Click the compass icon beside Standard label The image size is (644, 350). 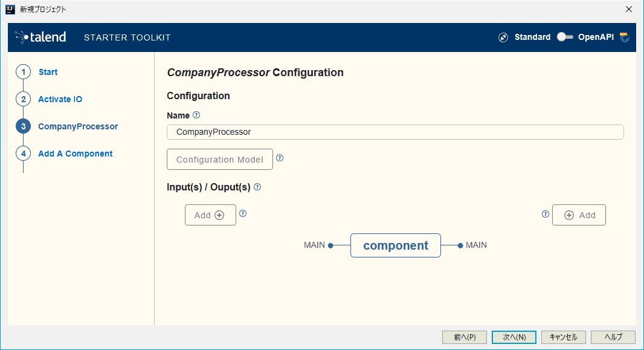pyautogui.click(x=503, y=37)
